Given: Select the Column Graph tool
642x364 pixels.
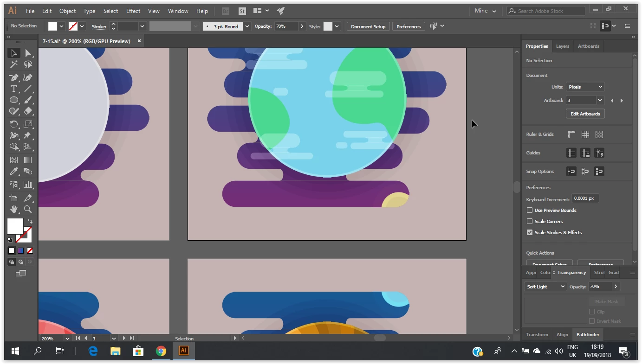Looking at the screenshot, I should coord(28,185).
